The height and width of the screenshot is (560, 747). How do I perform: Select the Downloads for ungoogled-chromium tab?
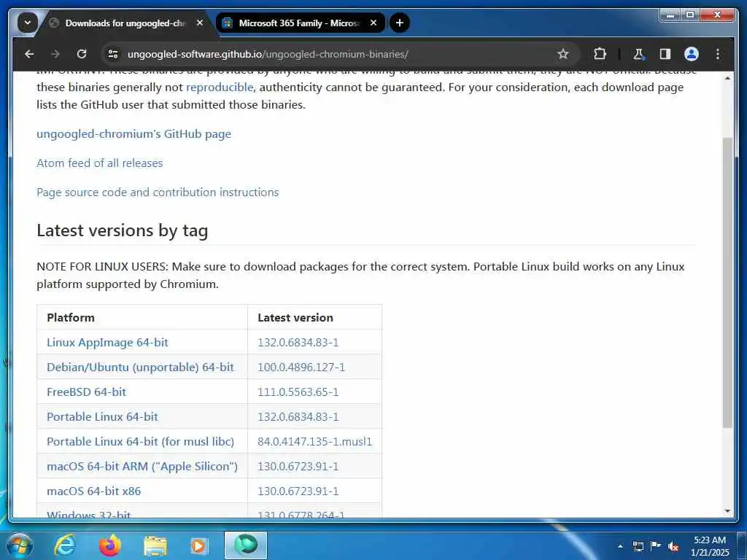(x=126, y=23)
